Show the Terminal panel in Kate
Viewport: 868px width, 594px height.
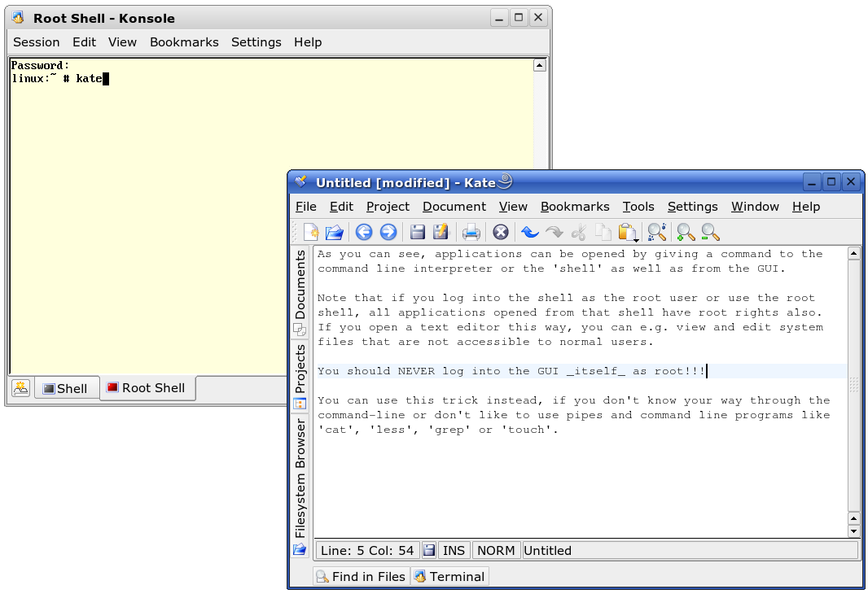(449, 577)
